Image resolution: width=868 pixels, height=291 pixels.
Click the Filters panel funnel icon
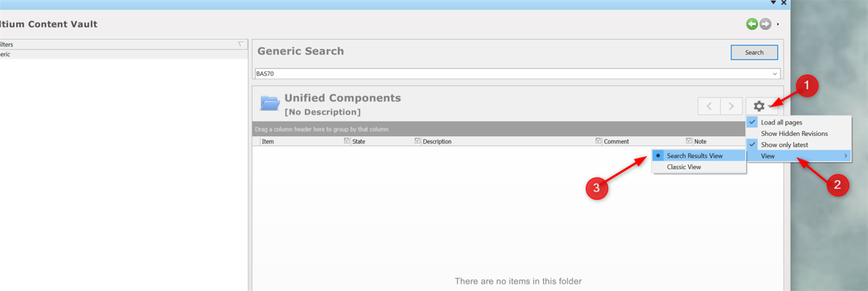pyautogui.click(x=241, y=45)
